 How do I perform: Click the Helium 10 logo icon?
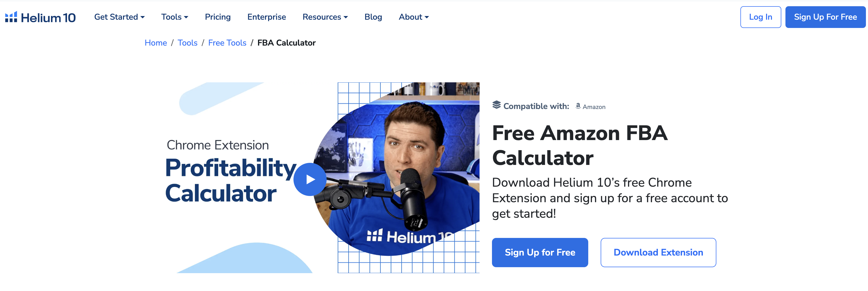tap(11, 17)
